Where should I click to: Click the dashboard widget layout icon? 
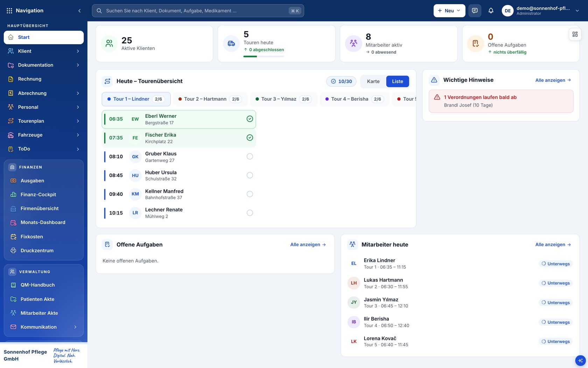575,34
